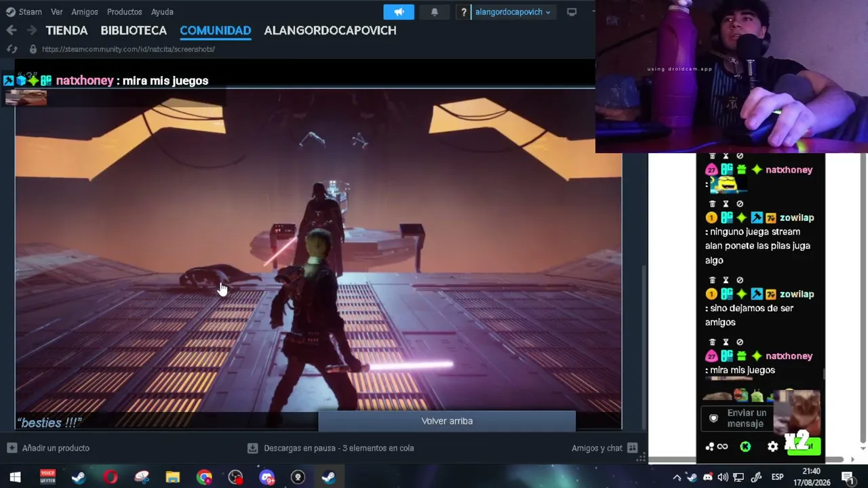Delete zowilap's "ninguno juega stream" message with trash icon
The width and height of the screenshot is (868, 488).
[712, 204]
